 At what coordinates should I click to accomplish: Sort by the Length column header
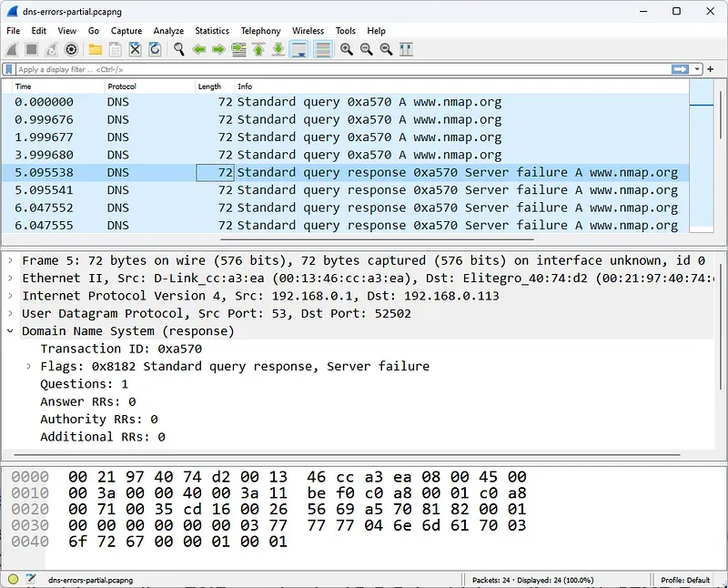215,86
